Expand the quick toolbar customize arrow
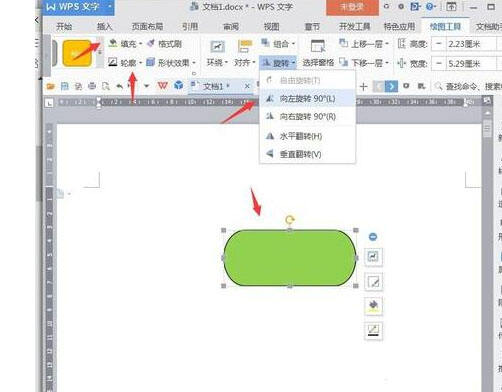This screenshot has height=392, width=502. coord(146,86)
